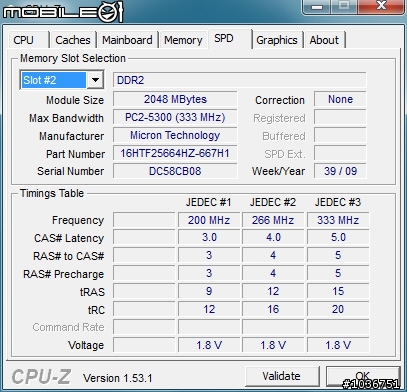Click the JEDEC #1 column header
This screenshot has width=407, height=392.
(x=208, y=202)
